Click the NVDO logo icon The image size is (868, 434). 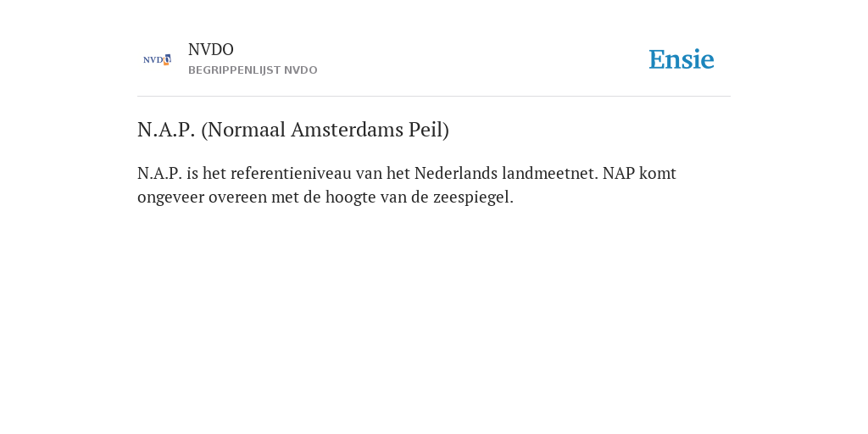pyautogui.click(x=157, y=59)
